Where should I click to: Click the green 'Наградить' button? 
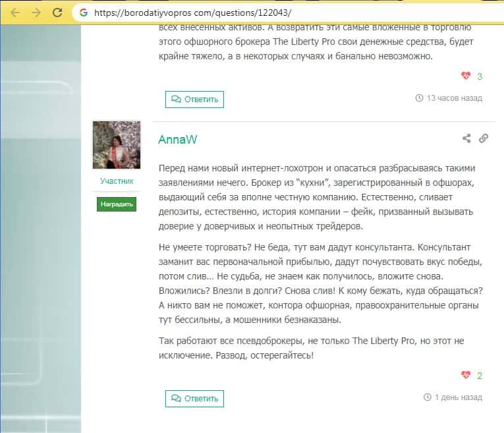(117, 204)
